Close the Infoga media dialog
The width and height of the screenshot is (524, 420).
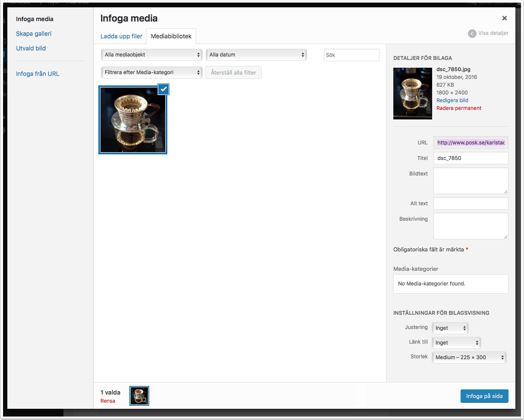504,18
